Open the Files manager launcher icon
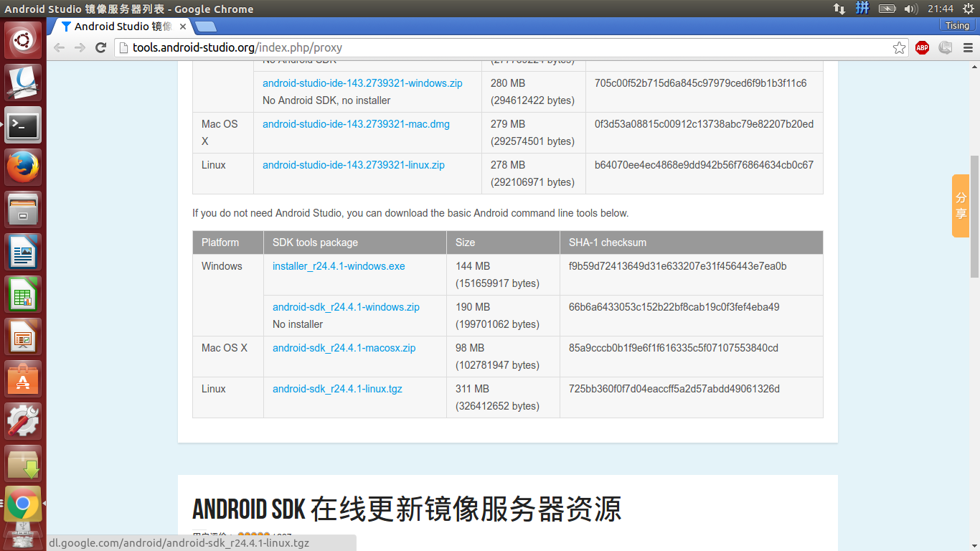 (x=24, y=209)
